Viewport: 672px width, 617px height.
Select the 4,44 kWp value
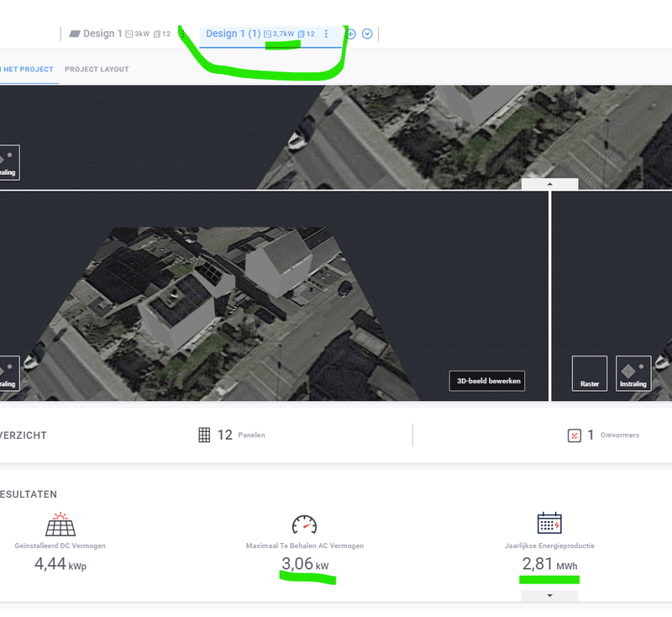60,564
